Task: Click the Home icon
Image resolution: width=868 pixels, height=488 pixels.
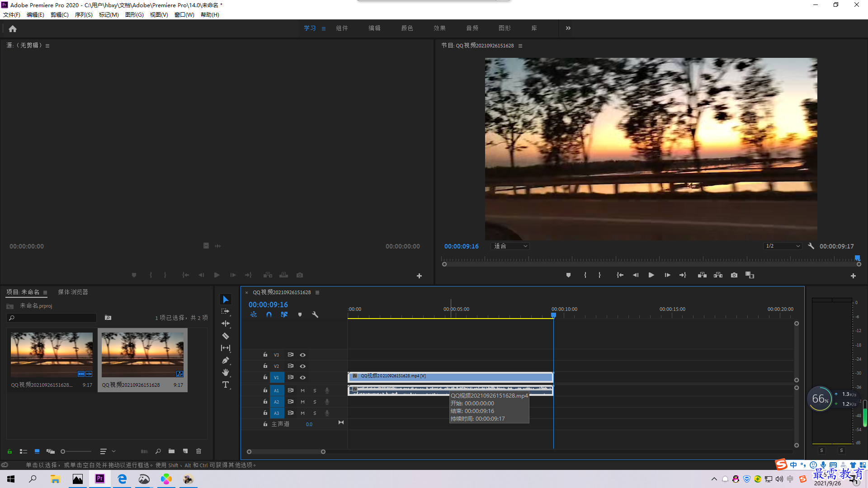Action: click(13, 28)
